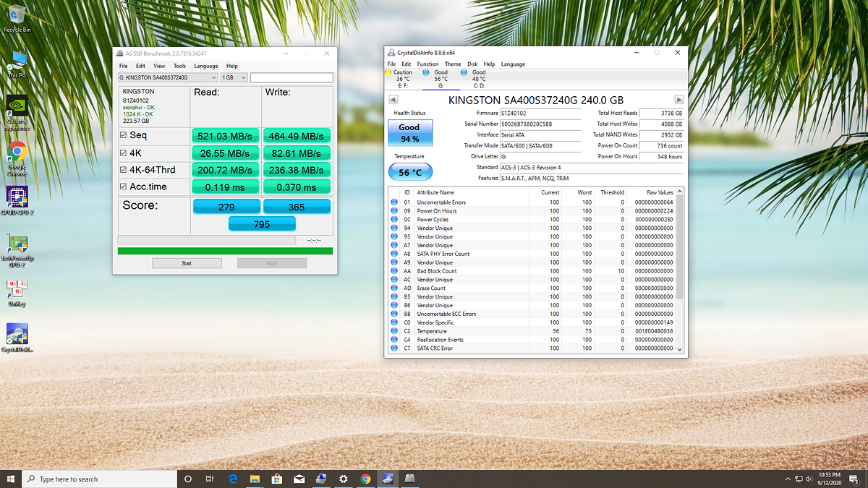868x488 pixels.
Task: Open CrystalDiskInfo Language menu
Action: [x=513, y=64]
